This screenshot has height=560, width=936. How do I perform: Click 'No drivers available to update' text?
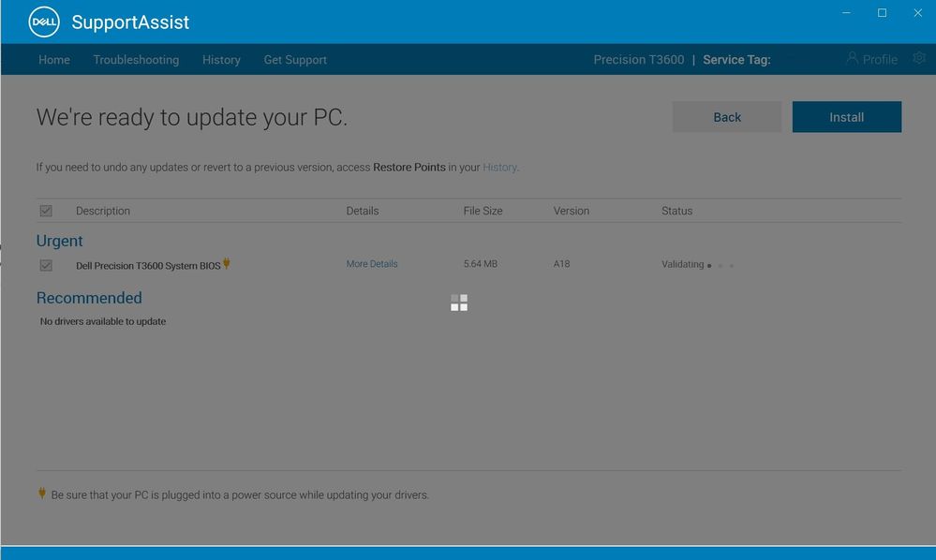point(103,321)
